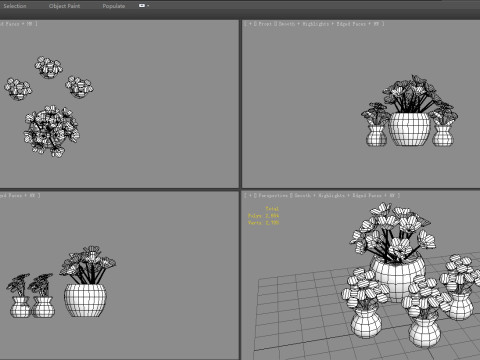Toggle the ribbon minimize icon after Populate
Image resolution: width=480 pixels, height=360 pixels.
[142, 6]
